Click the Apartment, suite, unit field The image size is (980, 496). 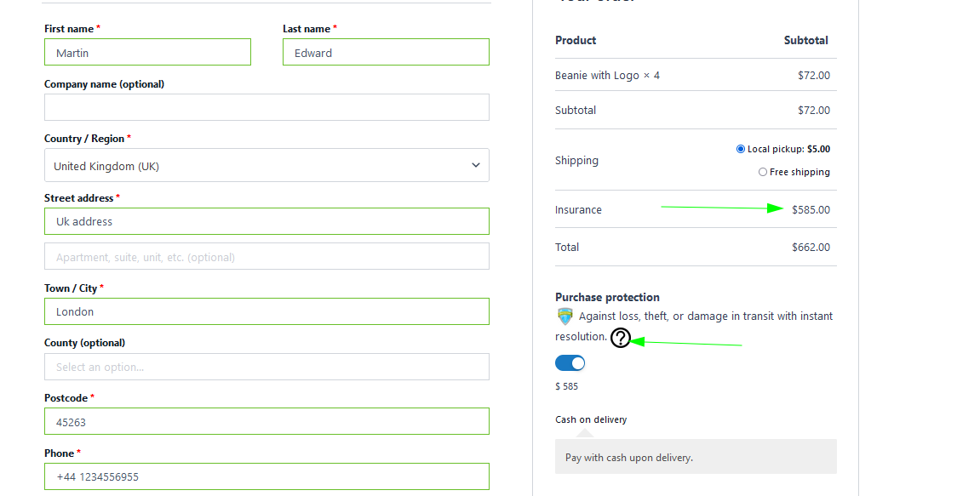266,257
